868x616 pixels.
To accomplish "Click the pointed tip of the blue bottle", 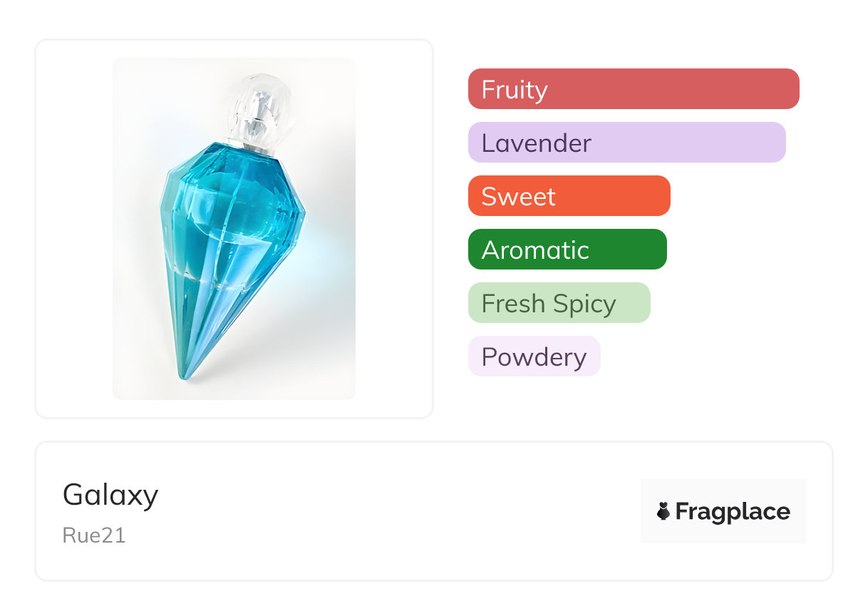I will [x=185, y=371].
